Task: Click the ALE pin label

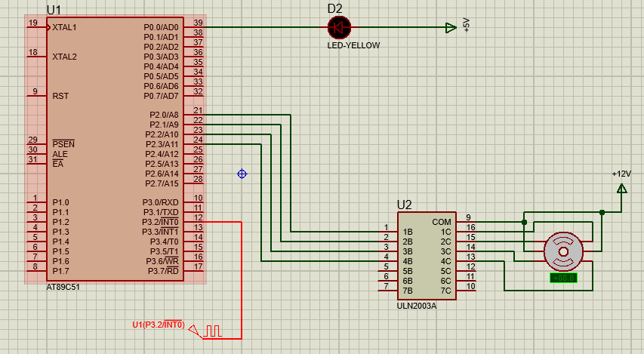Action: [x=60, y=155]
